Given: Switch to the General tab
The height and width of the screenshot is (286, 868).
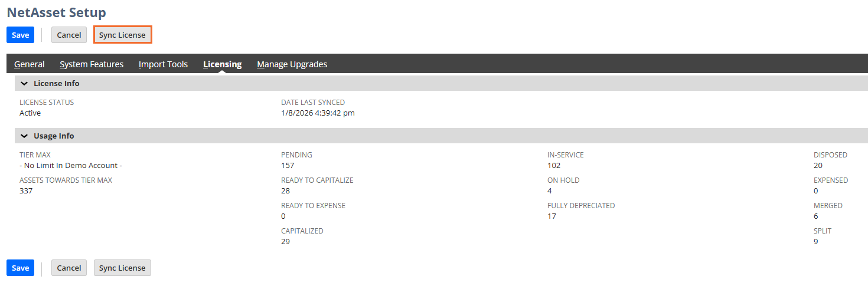Looking at the screenshot, I should (30, 64).
